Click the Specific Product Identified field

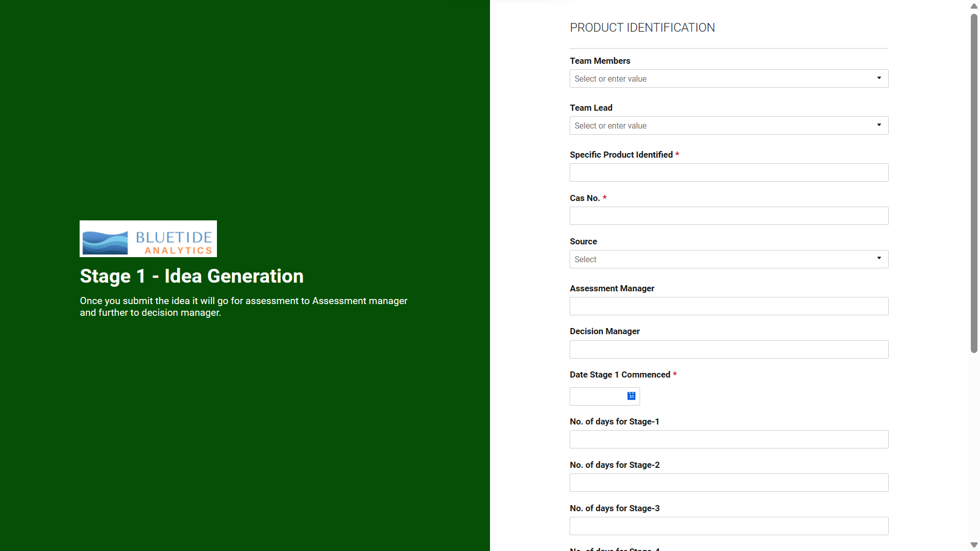pyautogui.click(x=728, y=172)
